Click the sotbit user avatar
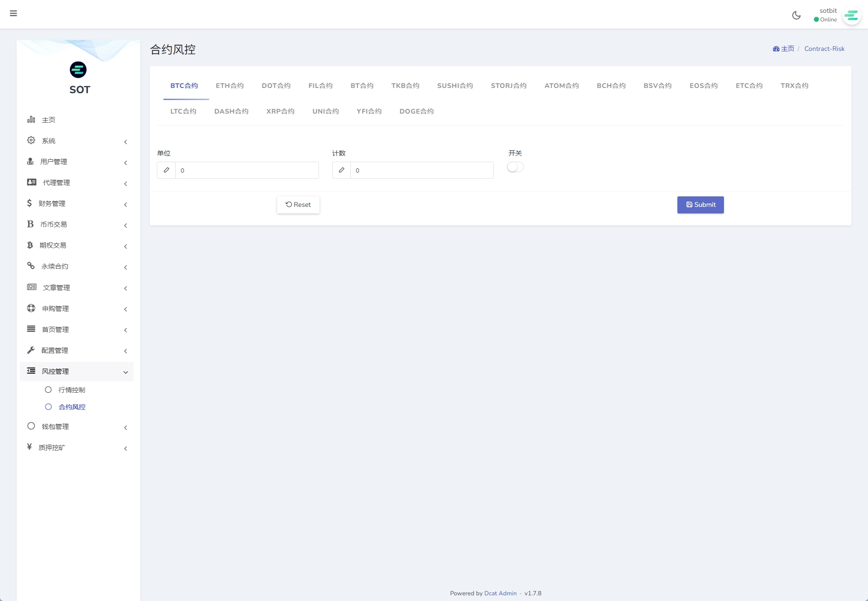 point(851,16)
